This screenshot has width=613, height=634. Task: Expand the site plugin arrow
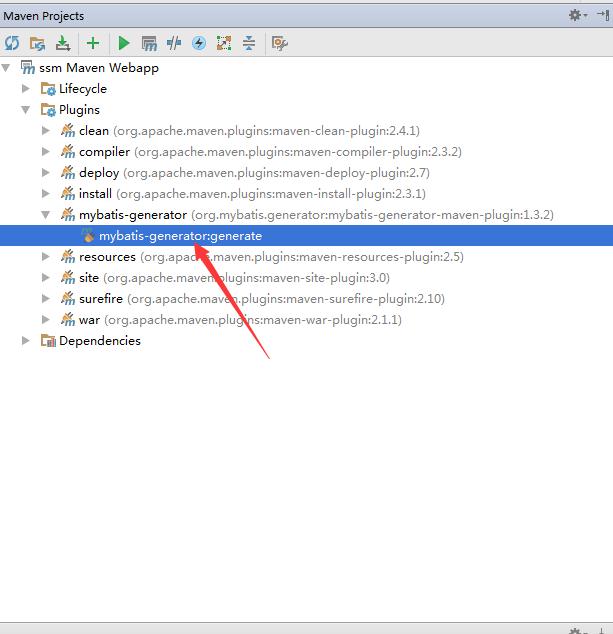coord(46,277)
